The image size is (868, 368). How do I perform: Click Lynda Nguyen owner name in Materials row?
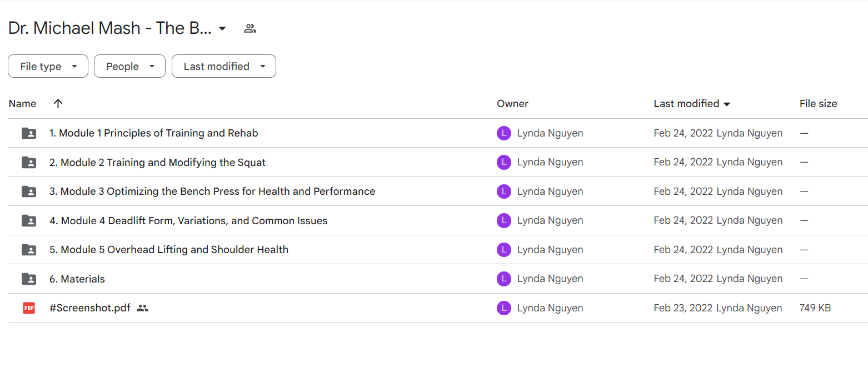pos(550,279)
